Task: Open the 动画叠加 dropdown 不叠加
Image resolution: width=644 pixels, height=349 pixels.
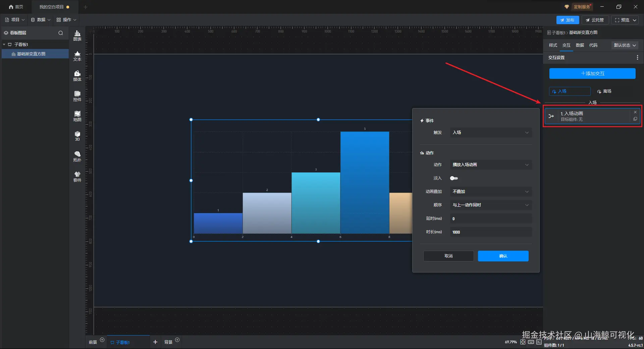Action: point(491,192)
